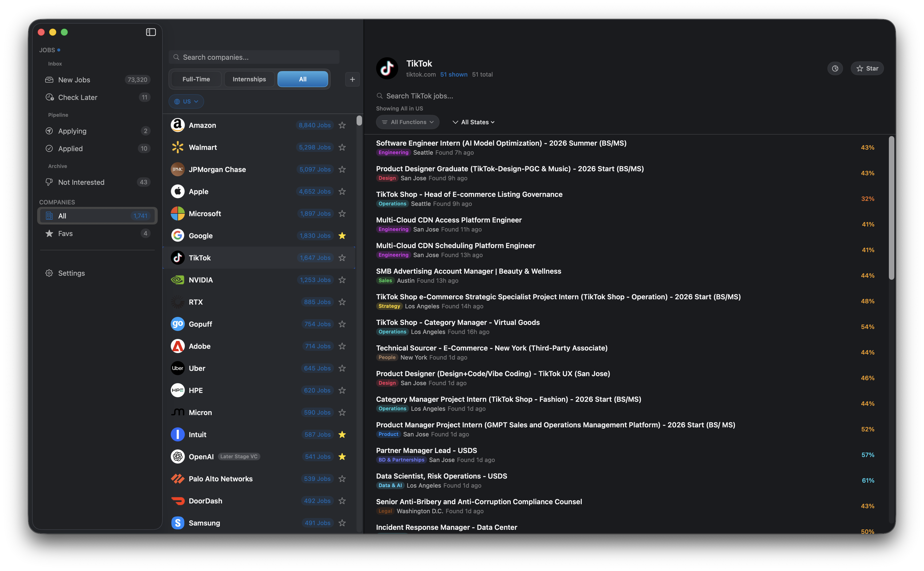Open the Not Interested archive
Screen dimensions: 924x571
[x=97, y=182]
